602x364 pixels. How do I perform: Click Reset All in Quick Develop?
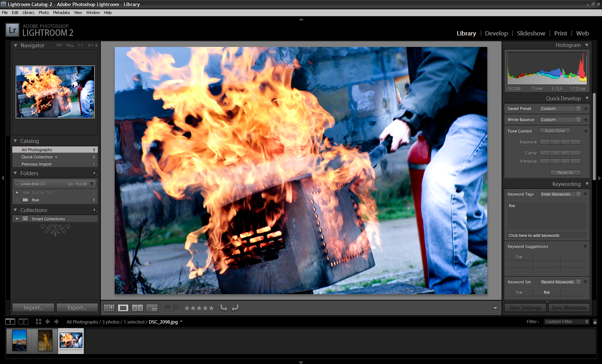click(x=565, y=173)
